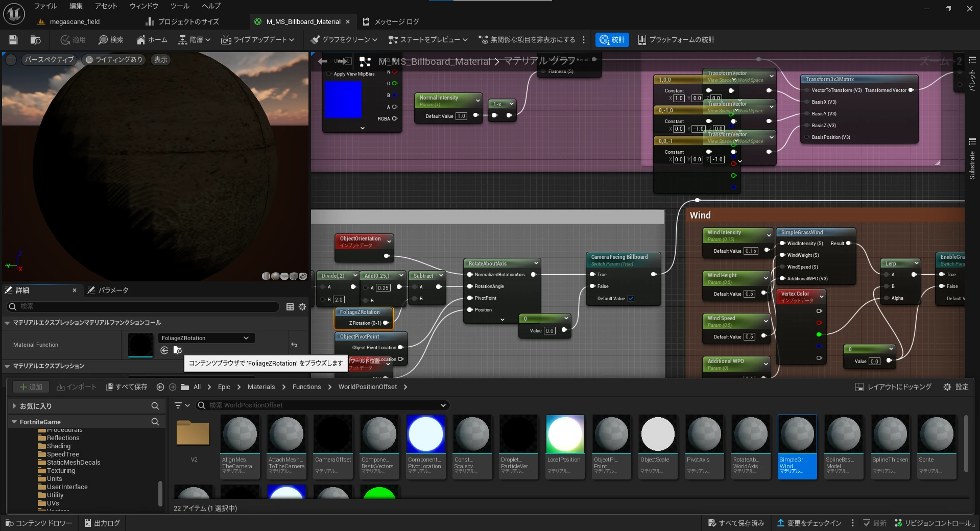Open the ウィンドウ menu
Image resolution: width=980 pixels, height=531 pixels.
click(144, 6)
